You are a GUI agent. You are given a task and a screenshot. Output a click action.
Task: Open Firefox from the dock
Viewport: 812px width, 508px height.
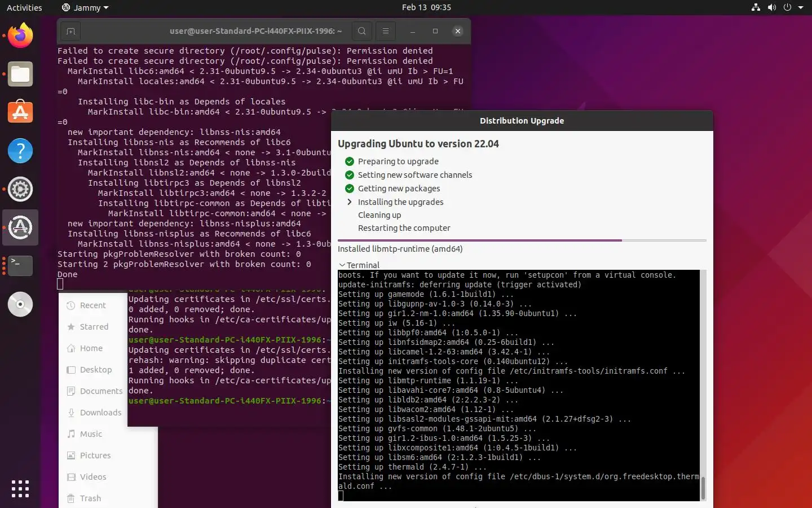point(20,36)
